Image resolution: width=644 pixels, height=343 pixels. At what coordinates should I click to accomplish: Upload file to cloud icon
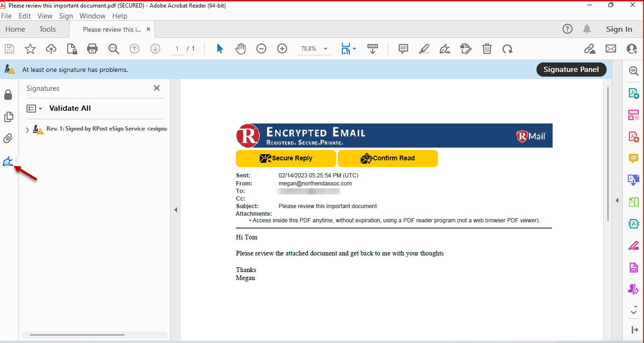pos(51,49)
